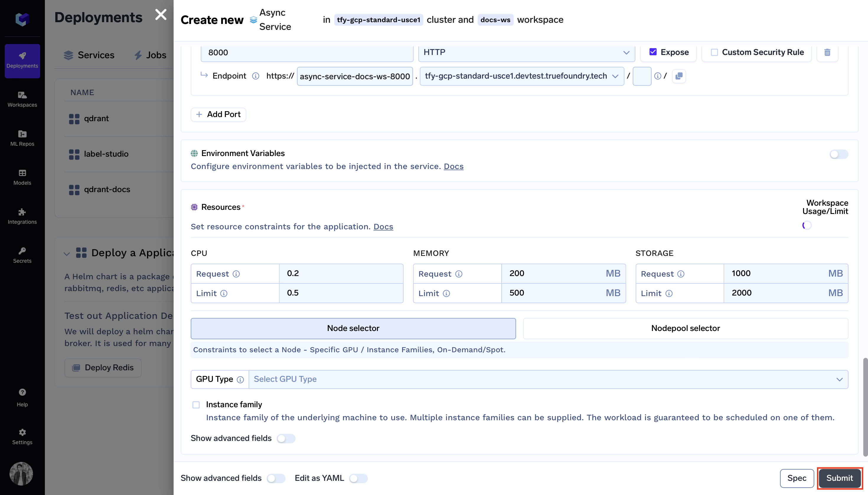Open the Select GPU Type dropdown
Image resolution: width=868 pixels, height=495 pixels.
point(549,379)
